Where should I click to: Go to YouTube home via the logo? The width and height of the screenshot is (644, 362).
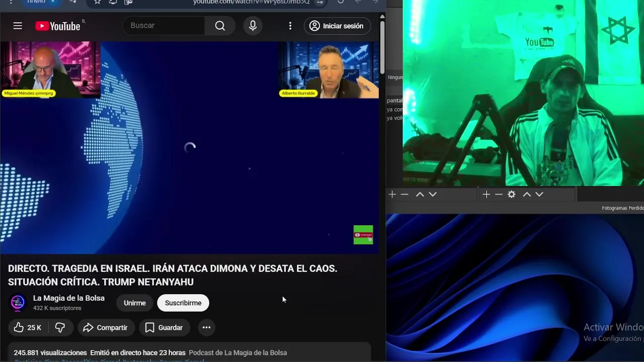point(58,26)
